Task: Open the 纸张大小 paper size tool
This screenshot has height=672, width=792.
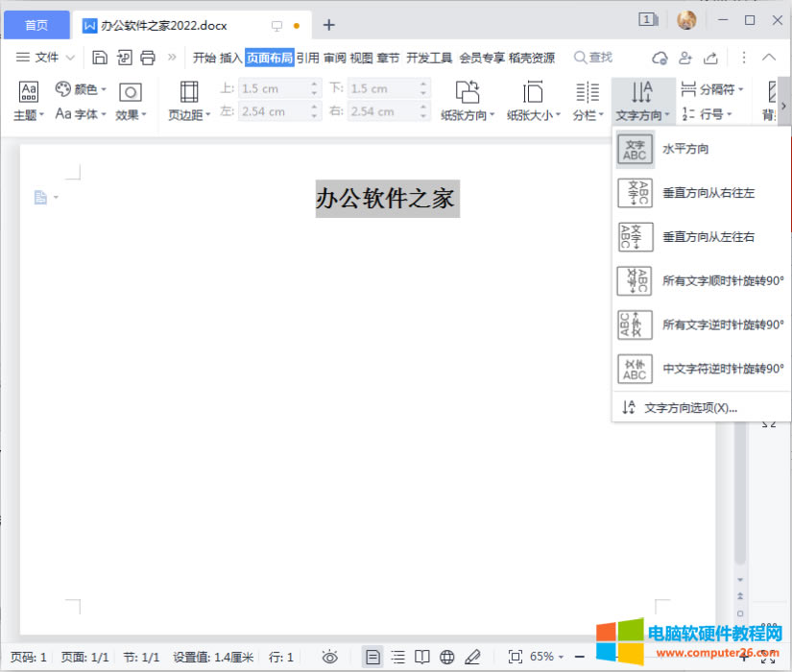Action: point(533,101)
